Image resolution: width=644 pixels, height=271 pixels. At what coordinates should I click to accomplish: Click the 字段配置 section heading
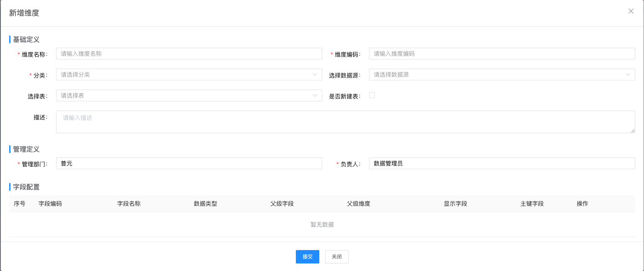26,187
